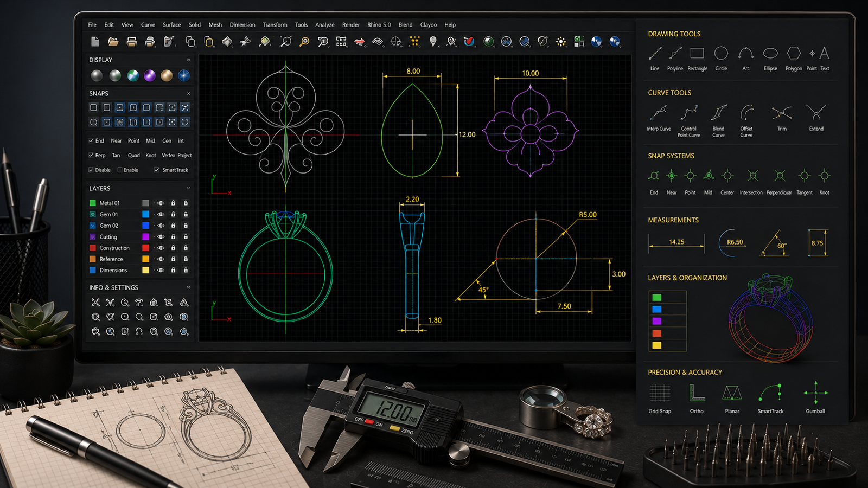This screenshot has width=868, height=488.
Task: Close the Layers panel
Action: (188, 188)
